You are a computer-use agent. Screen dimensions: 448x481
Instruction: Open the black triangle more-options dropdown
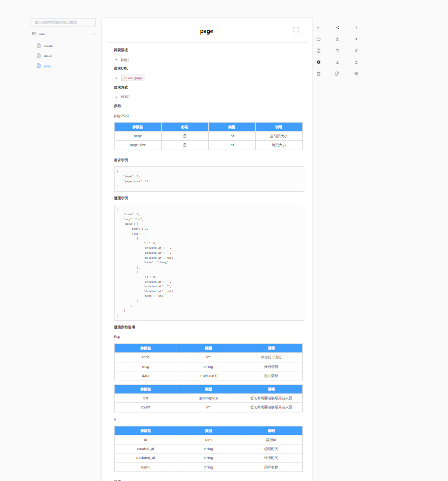click(356, 39)
